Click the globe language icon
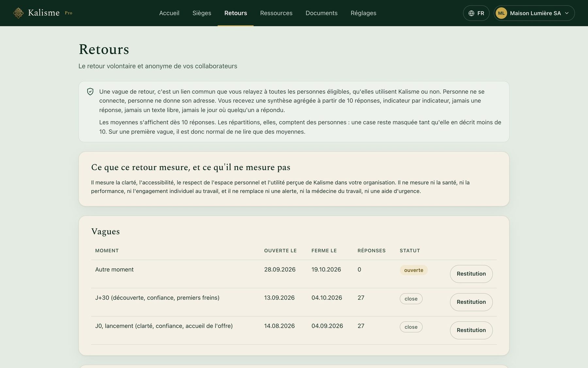 tap(471, 13)
